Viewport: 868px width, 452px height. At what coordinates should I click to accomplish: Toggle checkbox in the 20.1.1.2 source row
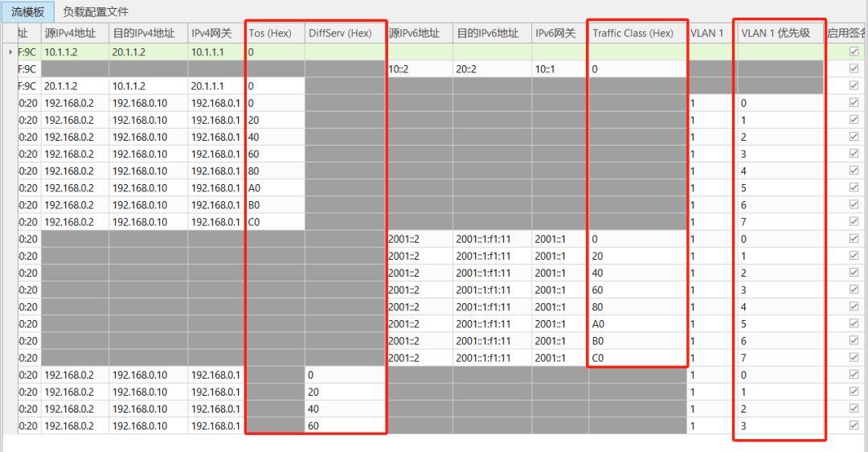[854, 86]
